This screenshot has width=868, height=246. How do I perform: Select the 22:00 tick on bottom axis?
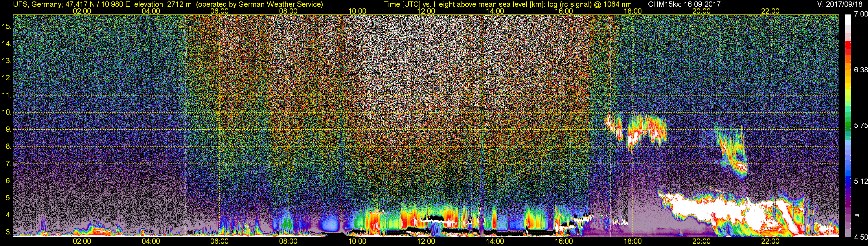coord(770,241)
